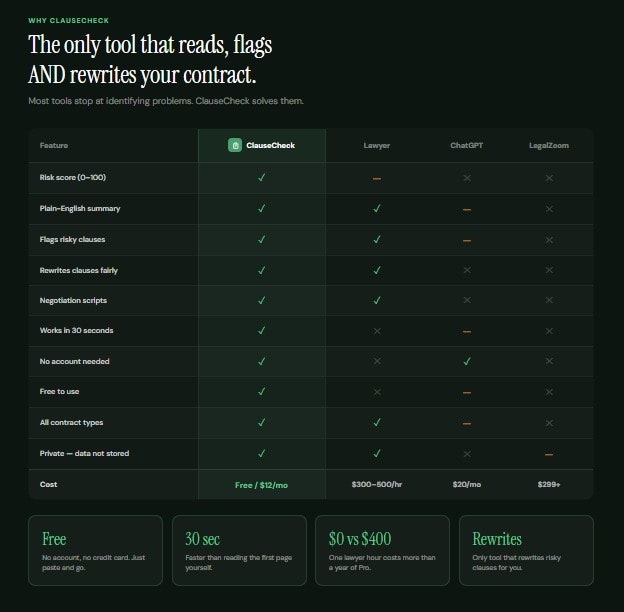Click Lawyer cross in Works in 30 seconds row
Image resolution: width=624 pixels, height=612 pixels.
[376, 331]
